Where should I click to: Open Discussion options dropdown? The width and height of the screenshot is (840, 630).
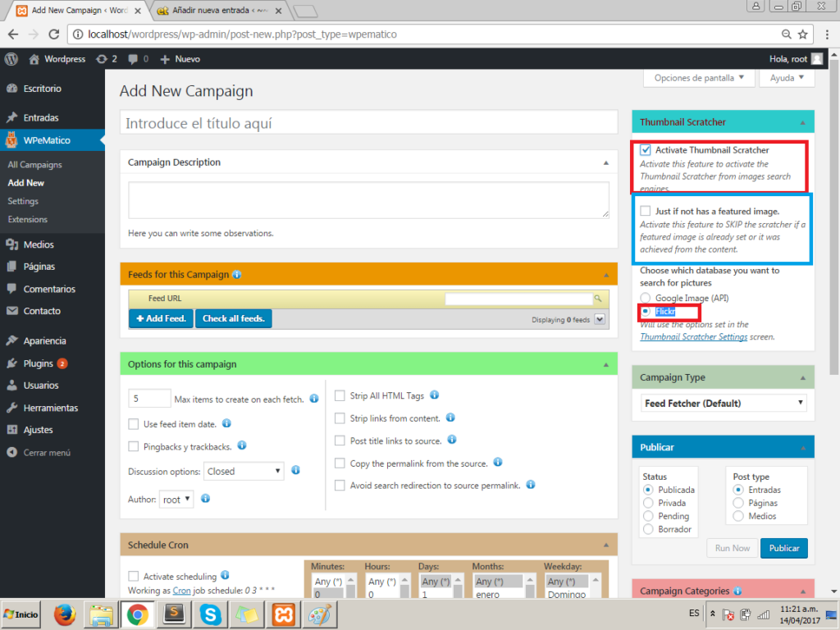[x=244, y=472]
